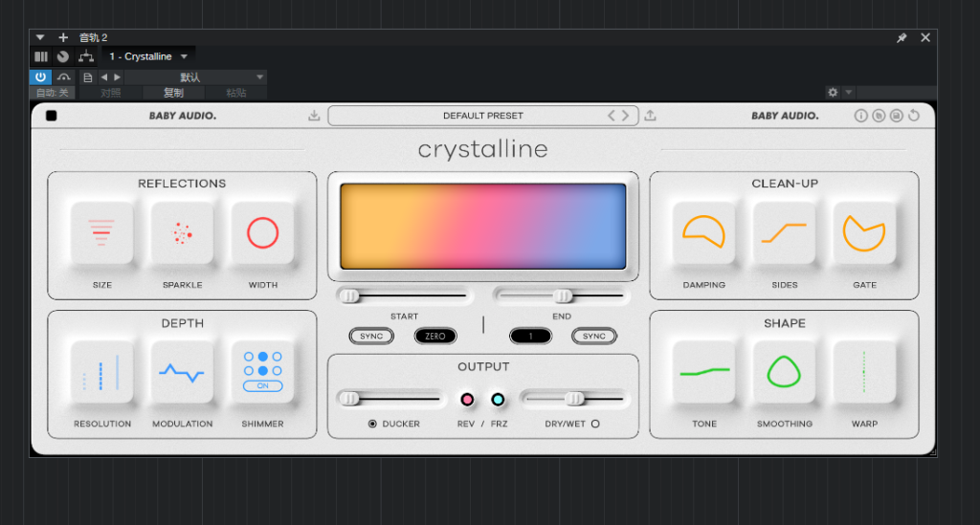This screenshot has height=525, width=980.
Task: Click the upload/export preset icon
Action: [x=650, y=116]
